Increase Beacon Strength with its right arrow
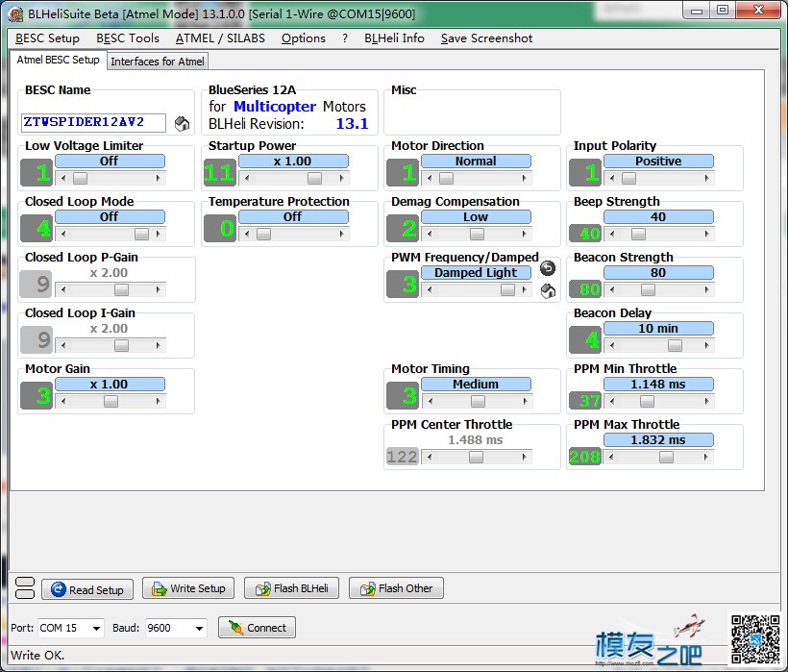The image size is (788, 672). (x=706, y=289)
